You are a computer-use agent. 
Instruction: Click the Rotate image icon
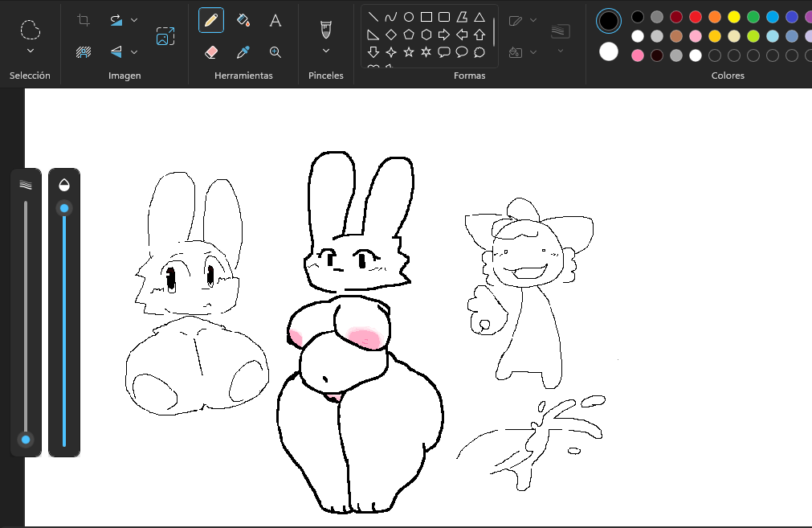[116, 20]
